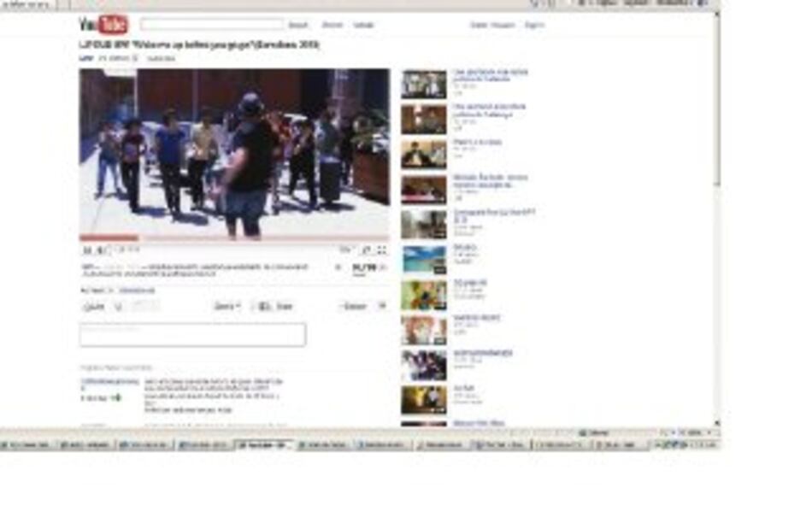Screen dimensions: 812x505
Task: Expand the video description arrow
Action: pyautogui.click(x=339, y=267)
